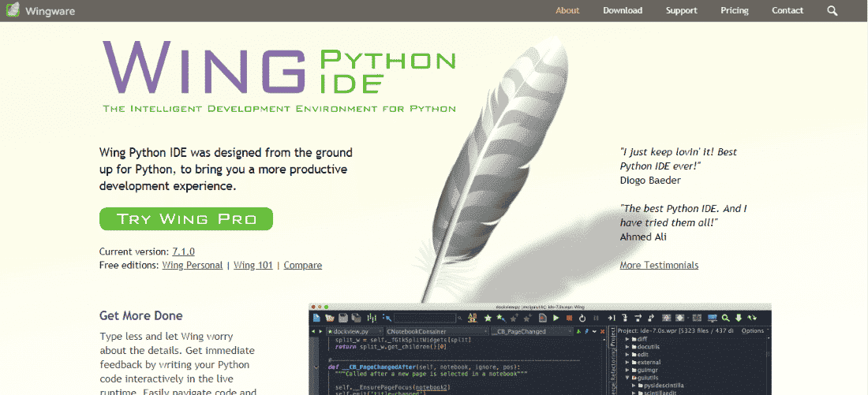
Task: Click the blue pin icon in editor header
Action: [x=587, y=332]
